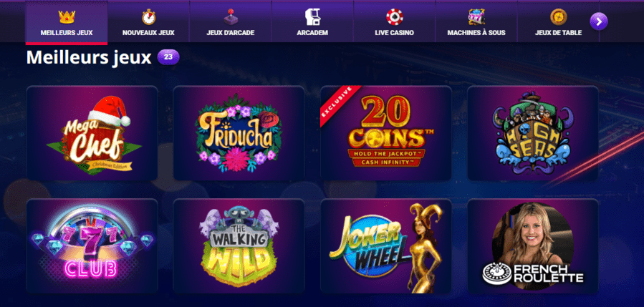Open the Mega Chef Christmas Edition game
Viewport: 644px width, 307px height.
[92, 133]
